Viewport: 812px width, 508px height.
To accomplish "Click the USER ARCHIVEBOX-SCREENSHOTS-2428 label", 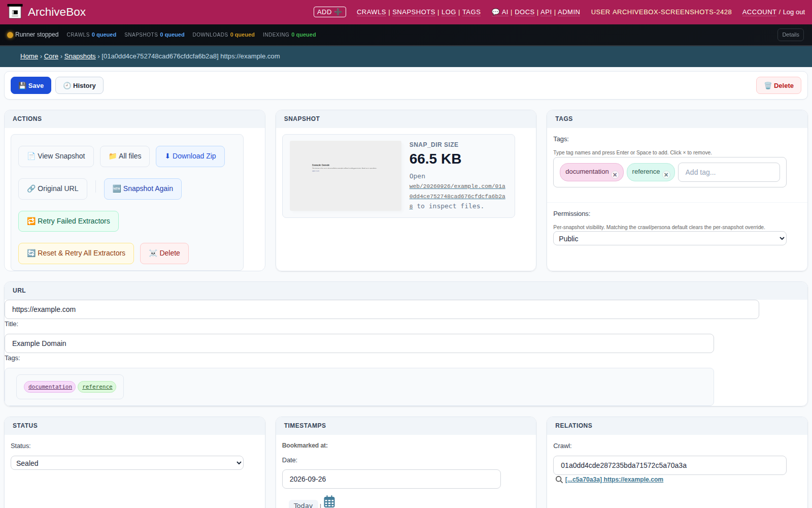I will [x=661, y=12].
